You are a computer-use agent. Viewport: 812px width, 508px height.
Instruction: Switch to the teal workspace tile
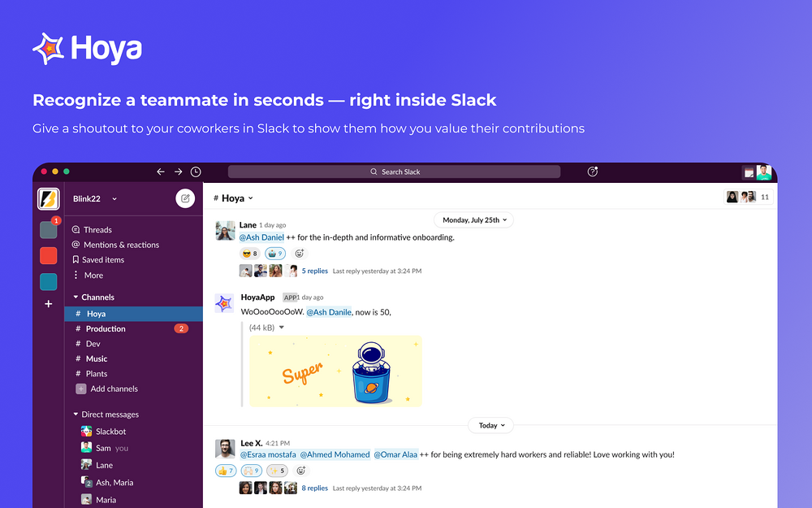[x=49, y=281]
